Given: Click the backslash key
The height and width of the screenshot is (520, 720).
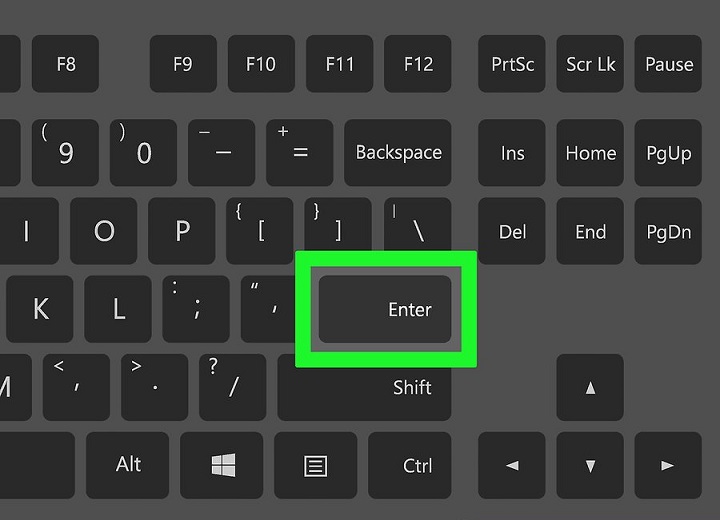Looking at the screenshot, I should 418,225.
